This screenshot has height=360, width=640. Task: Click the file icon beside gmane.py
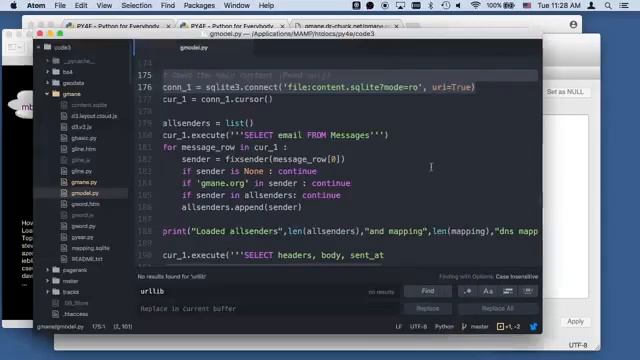coord(64,182)
